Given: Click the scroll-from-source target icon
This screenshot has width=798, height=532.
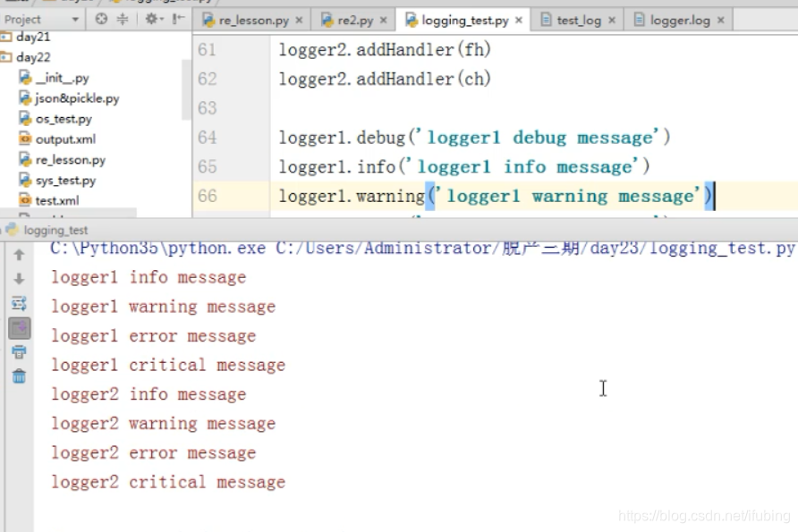Looking at the screenshot, I should coord(101,20).
